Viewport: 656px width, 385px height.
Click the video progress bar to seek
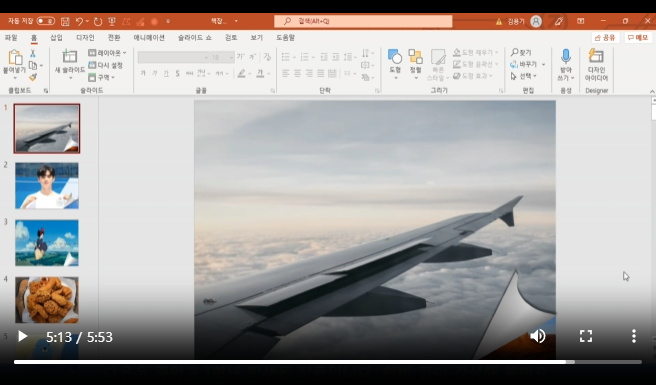pyautogui.click(x=328, y=362)
